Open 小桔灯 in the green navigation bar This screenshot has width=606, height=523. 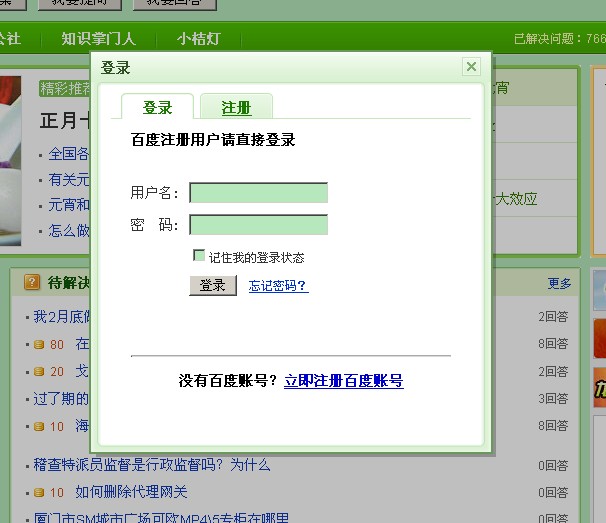tap(199, 39)
